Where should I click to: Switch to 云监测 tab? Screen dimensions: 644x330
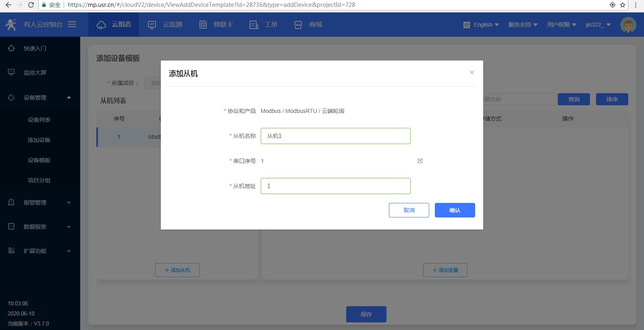pos(165,25)
